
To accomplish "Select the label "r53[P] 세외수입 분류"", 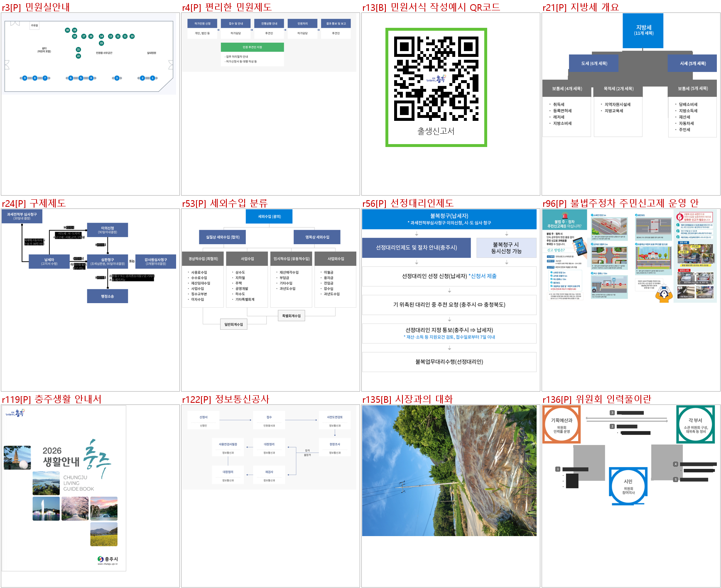I will click(x=225, y=203).
